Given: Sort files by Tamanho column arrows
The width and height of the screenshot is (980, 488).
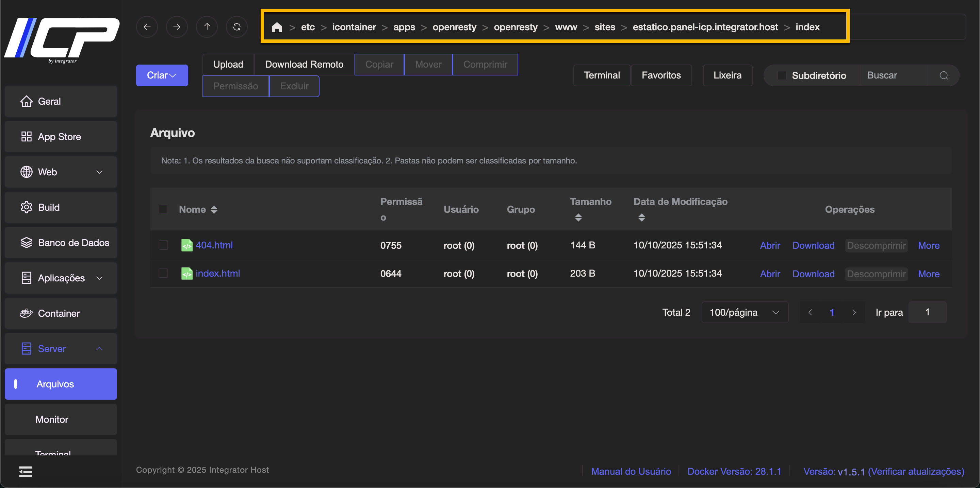Looking at the screenshot, I should (x=578, y=217).
